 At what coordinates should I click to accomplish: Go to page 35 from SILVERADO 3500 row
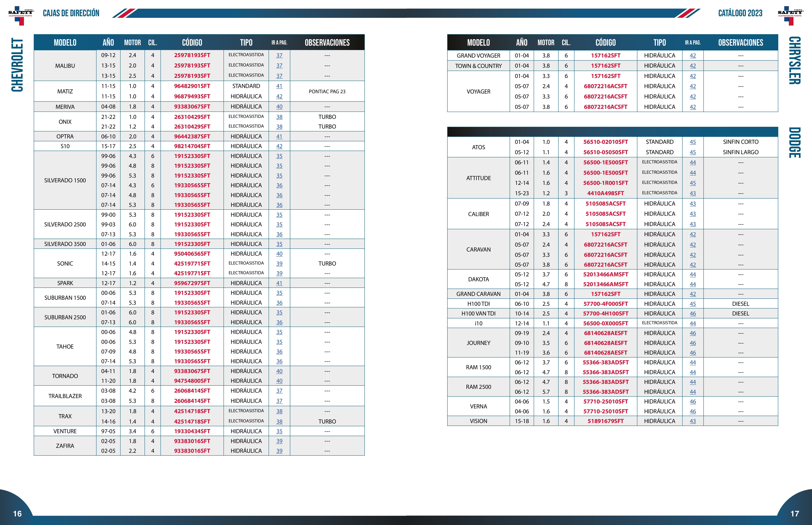coord(279,244)
